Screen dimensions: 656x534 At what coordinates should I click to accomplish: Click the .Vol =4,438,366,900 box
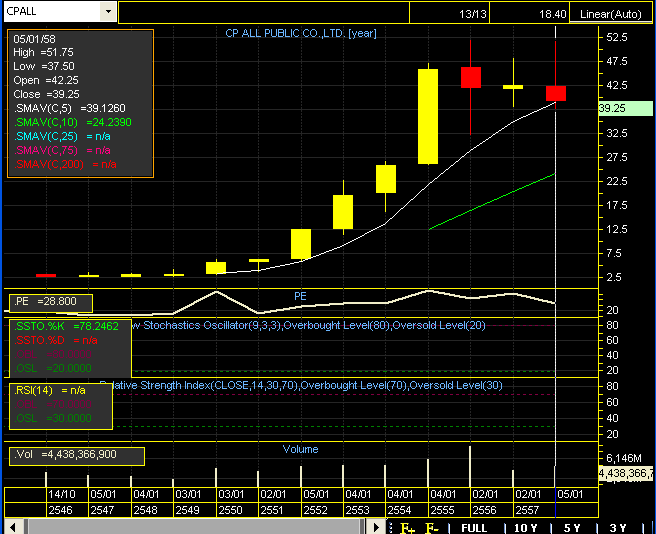(x=77, y=455)
